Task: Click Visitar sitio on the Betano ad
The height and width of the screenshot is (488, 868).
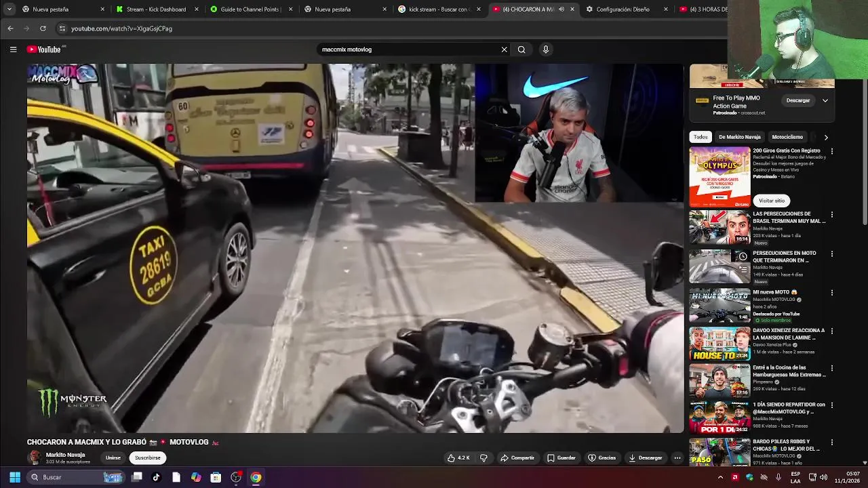Action: tap(771, 201)
